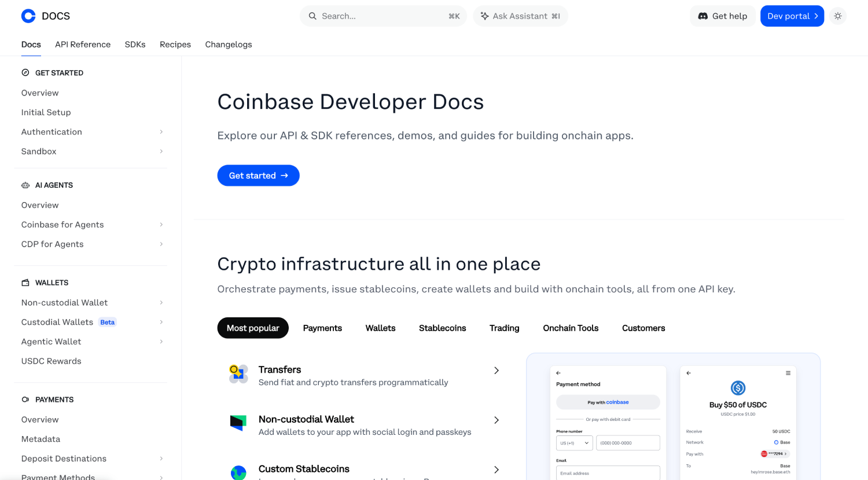Select the Stablecoins filter tab
868x480 pixels.
click(x=443, y=328)
